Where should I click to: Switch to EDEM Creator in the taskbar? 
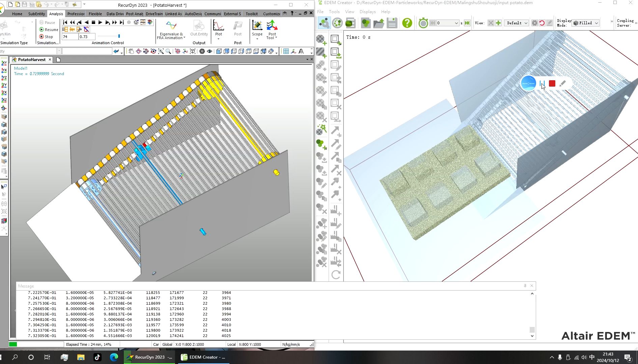click(203, 357)
